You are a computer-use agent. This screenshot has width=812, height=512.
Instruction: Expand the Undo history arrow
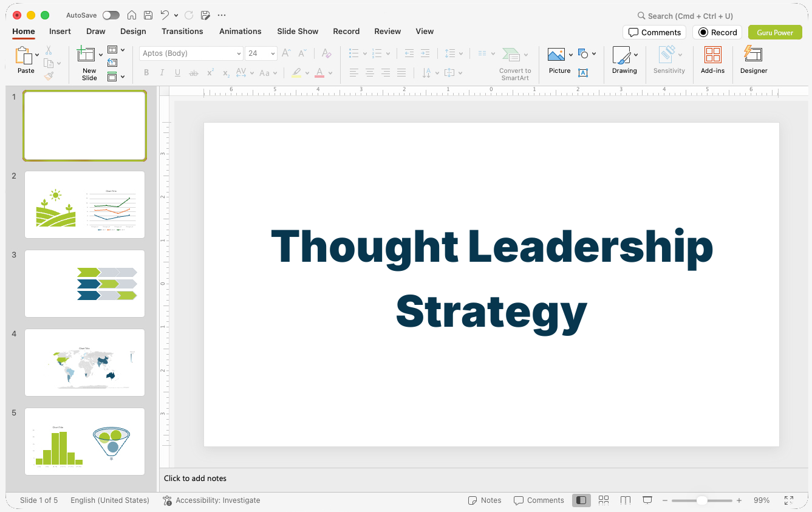click(176, 15)
